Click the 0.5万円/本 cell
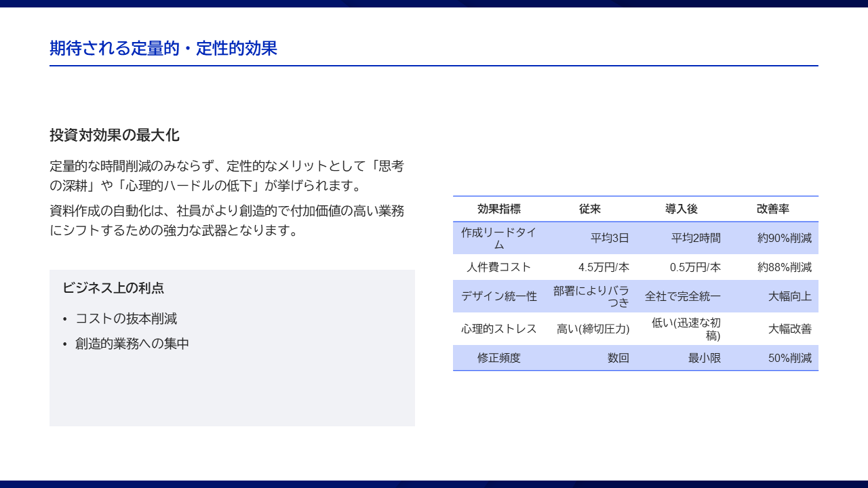The image size is (868, 488). (x=694, y=267)
